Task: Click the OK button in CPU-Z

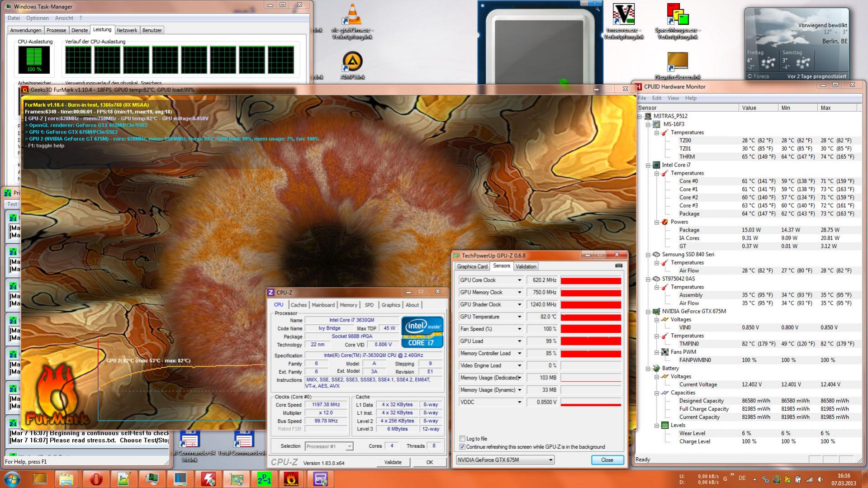Action: point(429,462)
